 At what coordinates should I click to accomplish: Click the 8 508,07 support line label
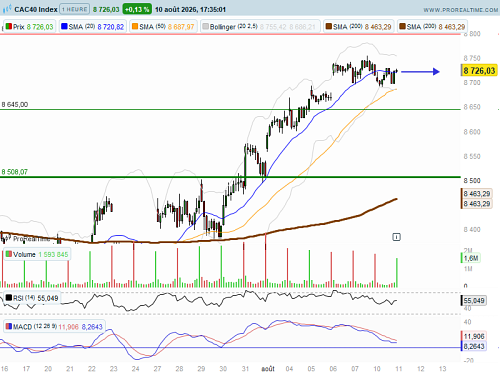tap(15, 172)
